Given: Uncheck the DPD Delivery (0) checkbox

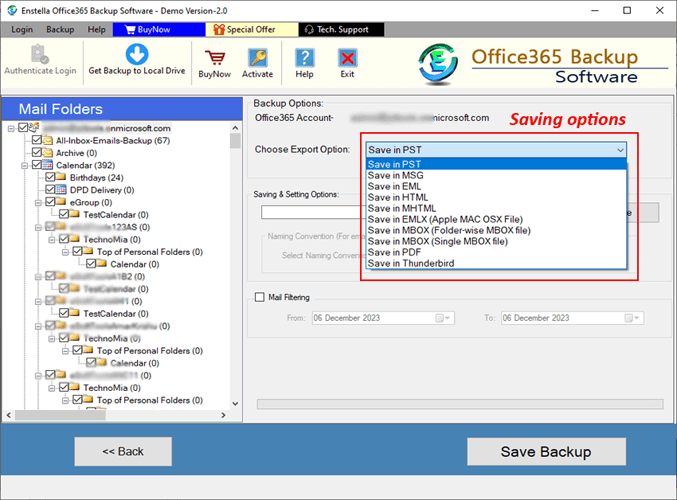Looking at the screenshot, I should 50,190.
